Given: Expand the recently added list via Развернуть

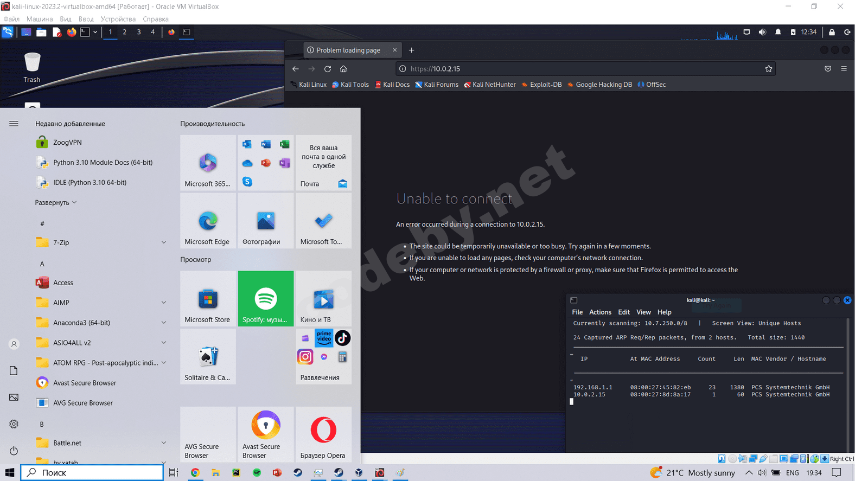Looking at the screenshot, I should [56, 203].
